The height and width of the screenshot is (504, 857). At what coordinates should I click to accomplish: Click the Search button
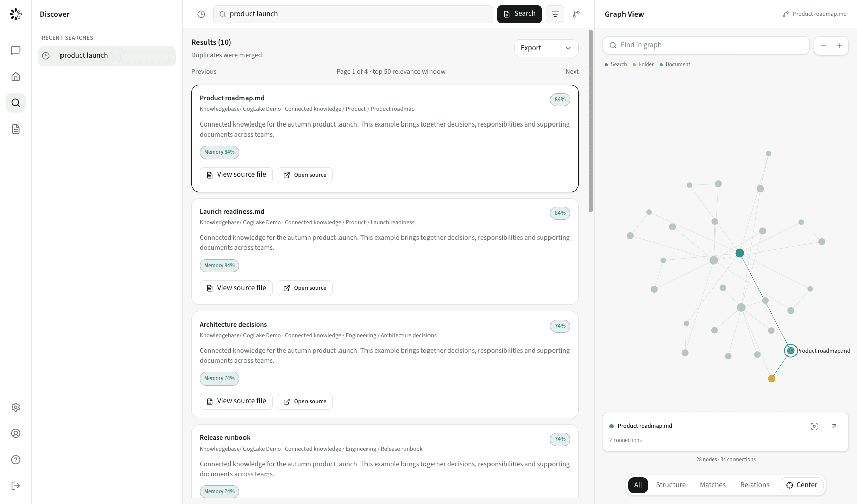519,14
